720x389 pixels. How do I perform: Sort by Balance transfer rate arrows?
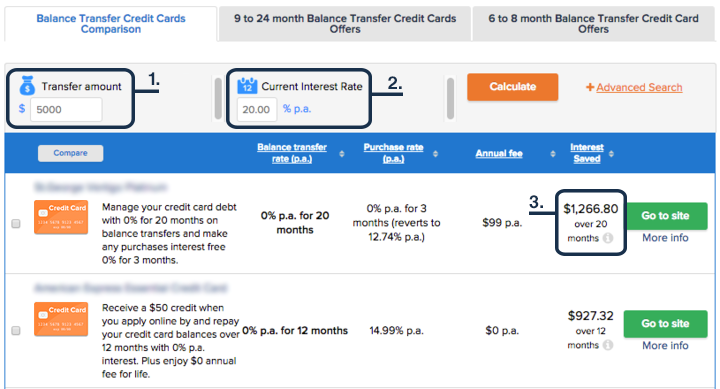coord(342,154)
